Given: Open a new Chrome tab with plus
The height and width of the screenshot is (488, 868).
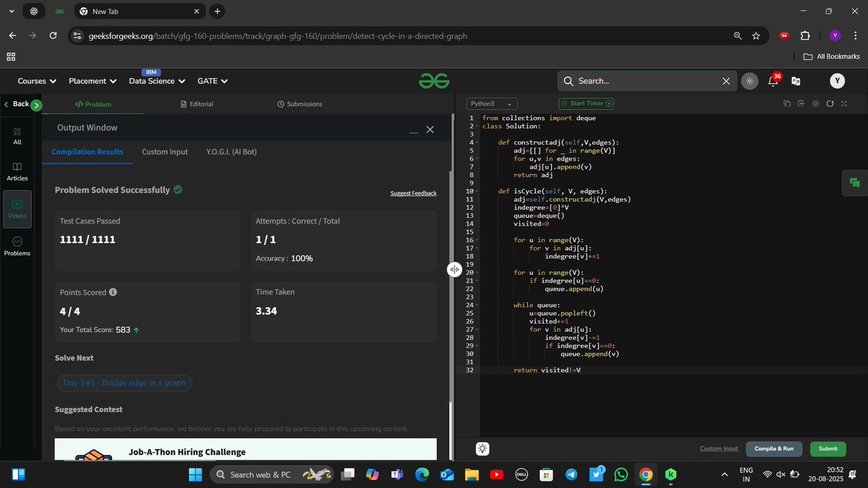Looking at the screenshot, I should tap(218, 11).
